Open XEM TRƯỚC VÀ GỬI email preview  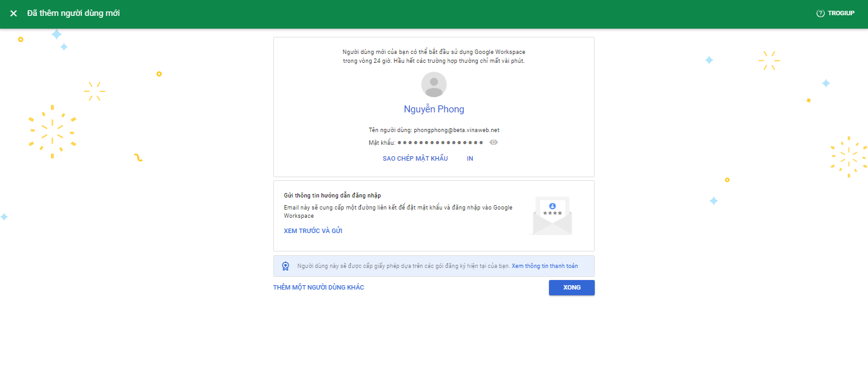313,231
